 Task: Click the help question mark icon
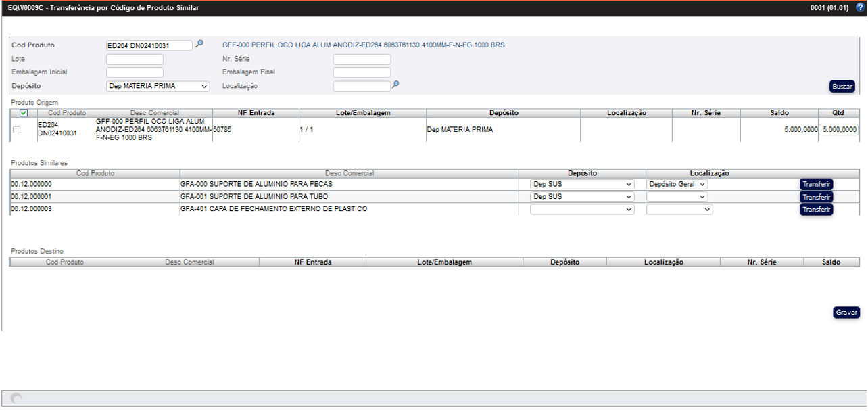click(x=860, y=8)
